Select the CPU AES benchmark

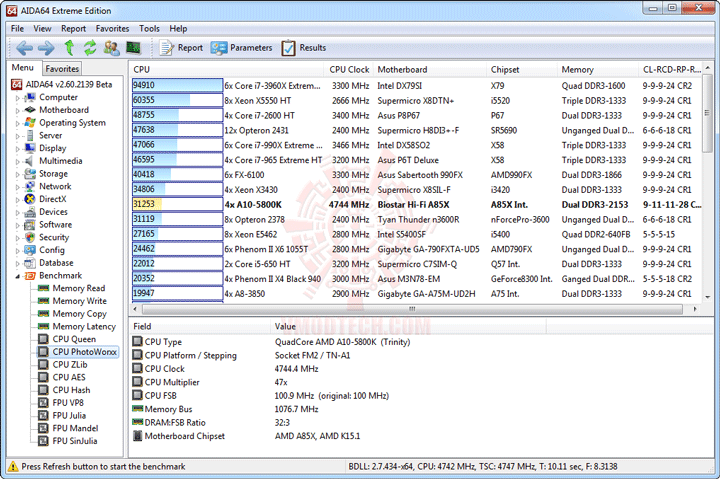[69, 377]
